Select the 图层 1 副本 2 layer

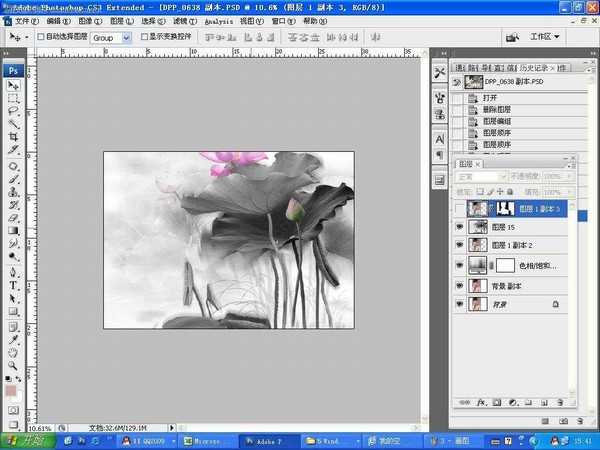click(x=522, y=246)
